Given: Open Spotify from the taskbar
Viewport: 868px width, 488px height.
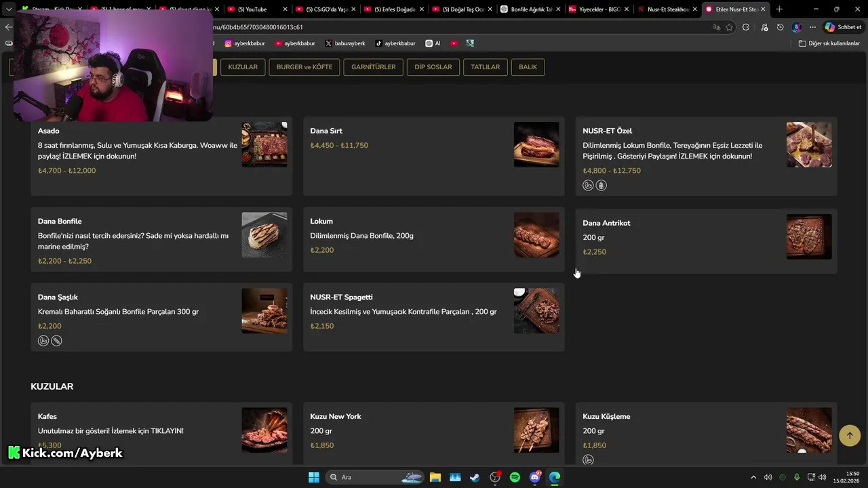Looking at the screenshot, I should [x=515, y=477].
